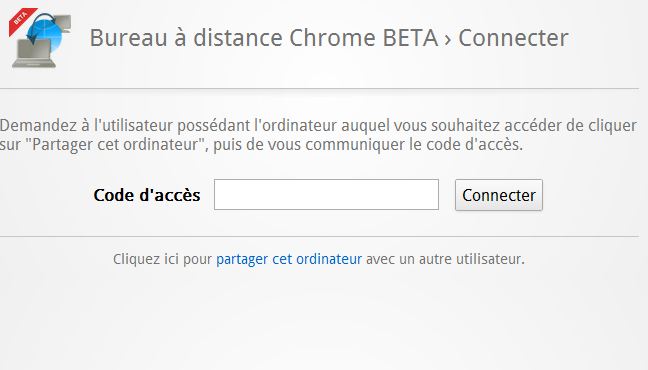Click the curved blue arrow in logo

(40, 27)
